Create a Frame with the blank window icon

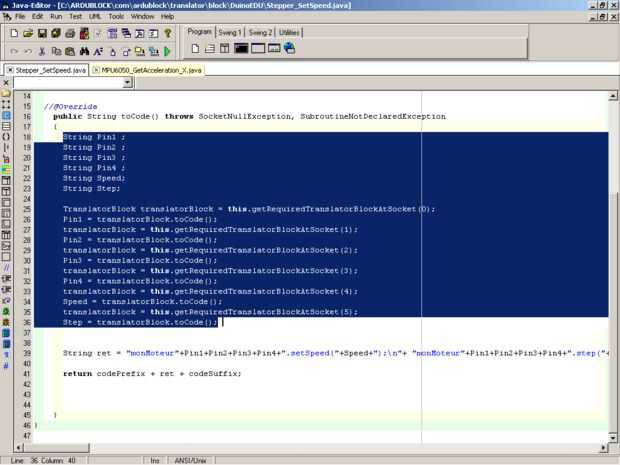click(x=258, y=49)
